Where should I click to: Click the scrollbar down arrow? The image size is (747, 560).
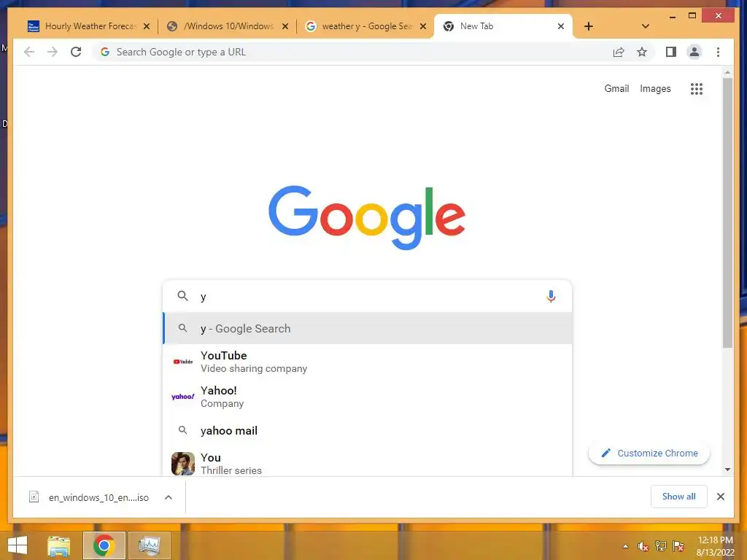pyautogui.click(x=727, y=470)
